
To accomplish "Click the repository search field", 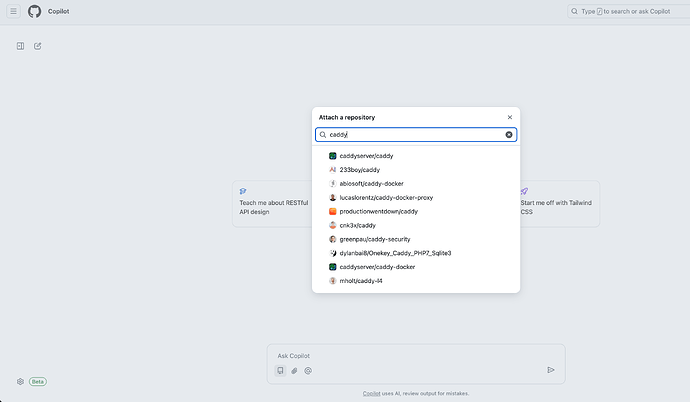I will [x=416, y=135].
